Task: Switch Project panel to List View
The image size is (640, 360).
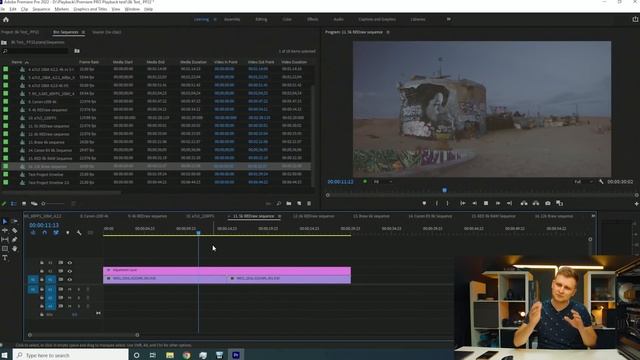Action: pos(13,203)
